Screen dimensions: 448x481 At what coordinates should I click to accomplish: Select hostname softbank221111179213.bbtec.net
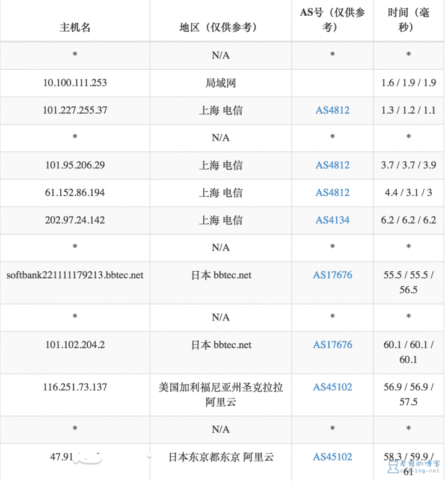click(x=75, y=275)
